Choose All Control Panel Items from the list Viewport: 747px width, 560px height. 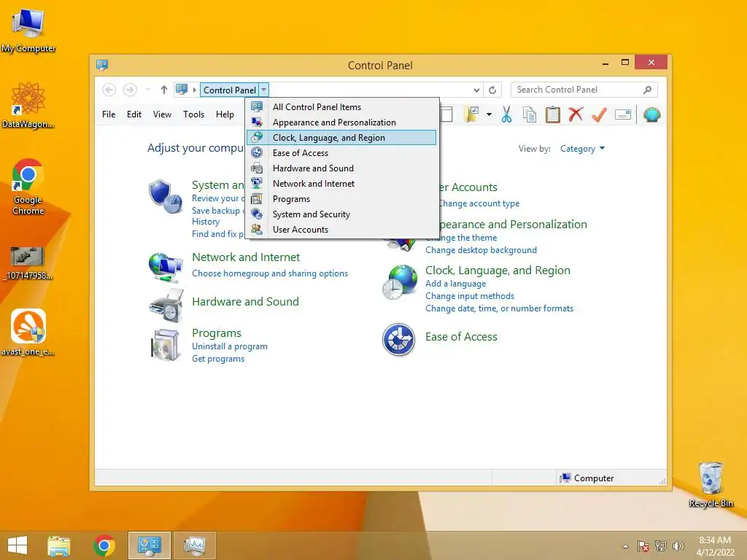(x=341, y=107)
